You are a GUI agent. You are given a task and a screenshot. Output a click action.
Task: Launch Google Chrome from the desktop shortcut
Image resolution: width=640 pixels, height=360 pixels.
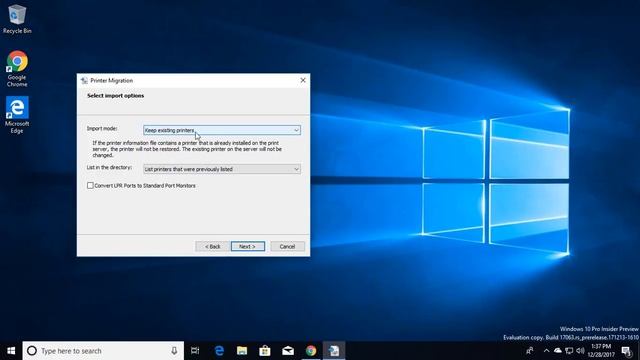(17, 68)
